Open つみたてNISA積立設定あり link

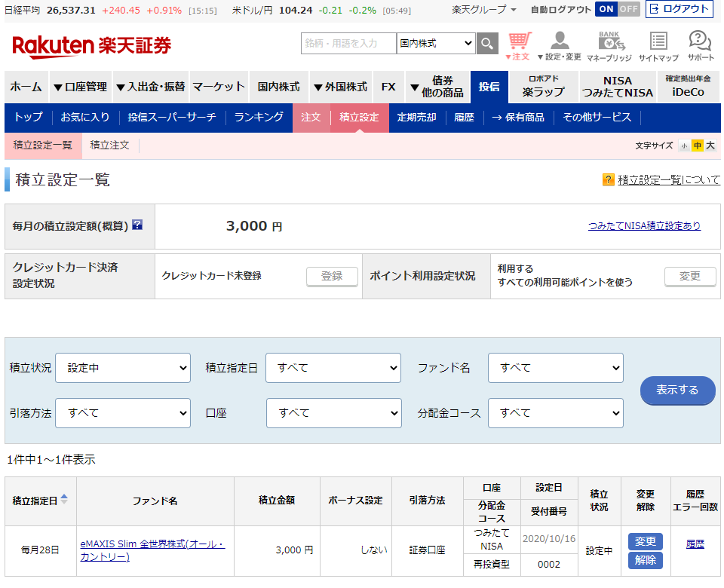click(644, 225)
